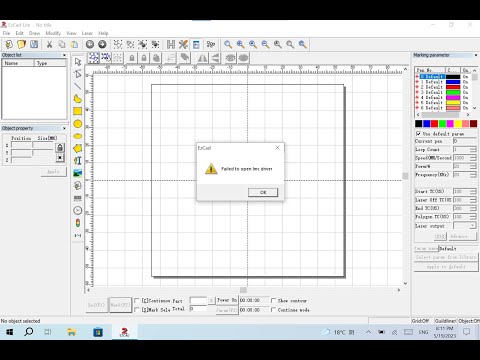The height and width of the screenshot is (360, 480).
Task: Select pen row '2 Default' in pen list
Action: coord(442,87)
